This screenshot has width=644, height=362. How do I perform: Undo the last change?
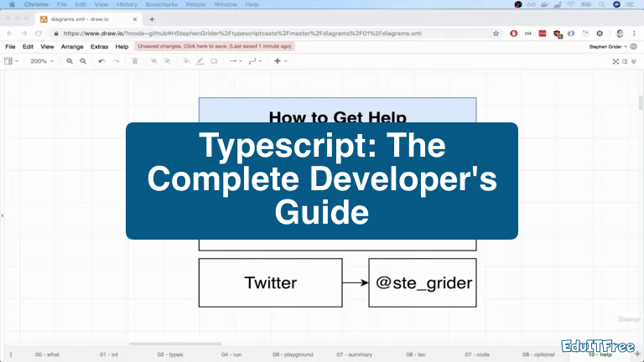(101, 61)
